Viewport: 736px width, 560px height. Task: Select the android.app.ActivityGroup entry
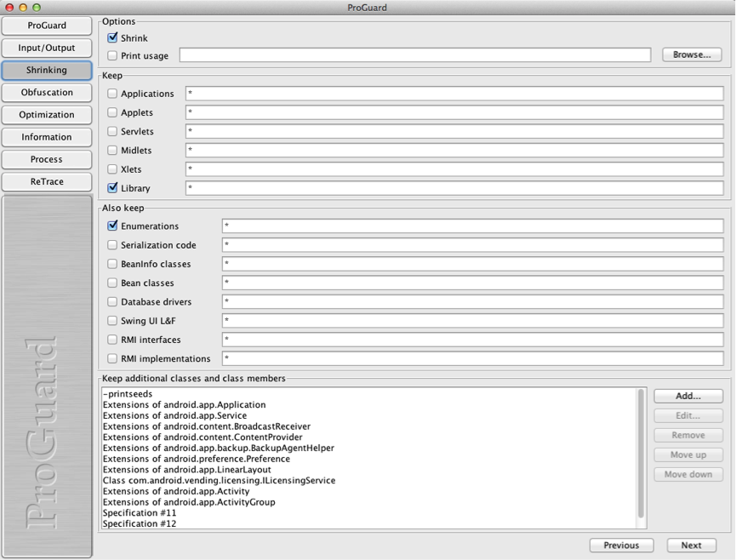[x=368, y=502]
